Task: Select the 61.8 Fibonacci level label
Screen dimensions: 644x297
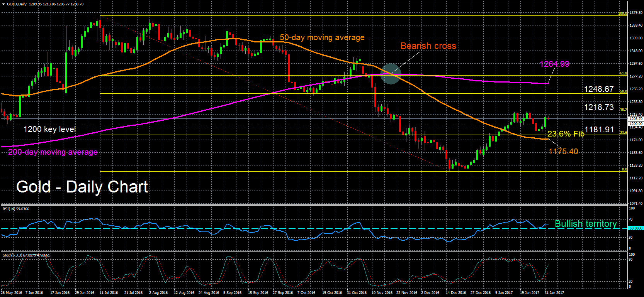Action: (624, 73)
